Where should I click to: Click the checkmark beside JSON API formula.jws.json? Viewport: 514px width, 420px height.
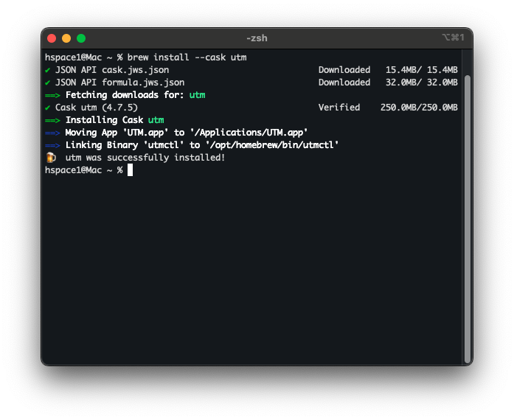48,83
